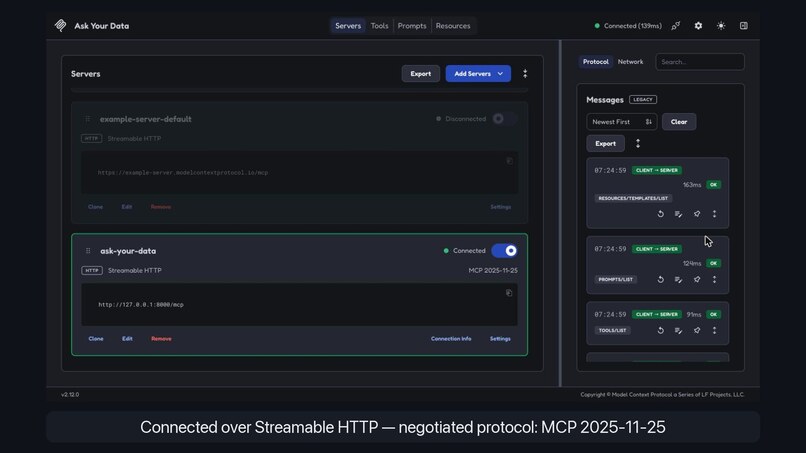Grab the ask-your-data drag handle
This screenshot has height=453, width=806.
(x=88, y=251)
